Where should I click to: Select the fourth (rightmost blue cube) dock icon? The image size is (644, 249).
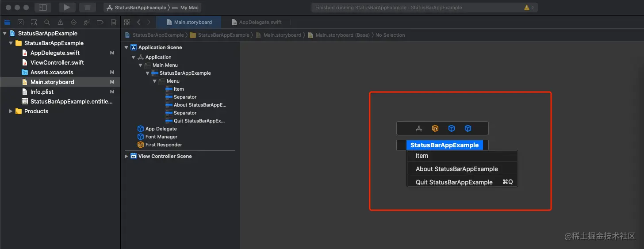(x=468, y=128)
